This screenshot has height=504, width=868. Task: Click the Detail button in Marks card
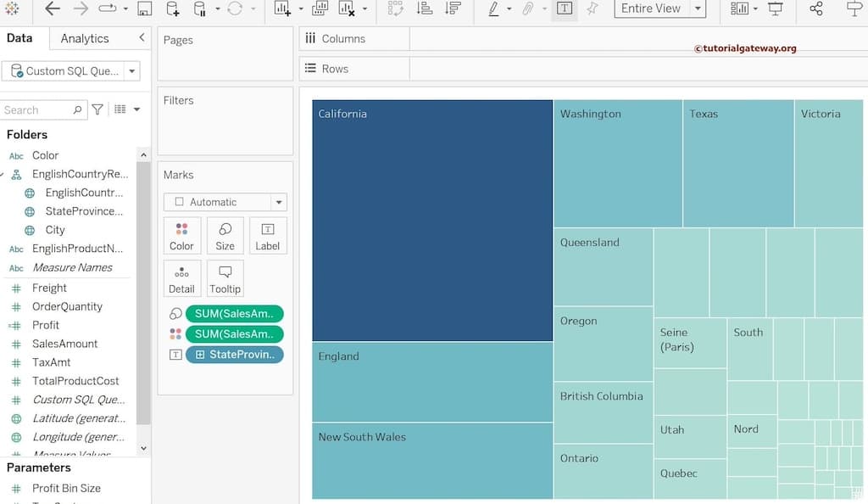[x=181, y=278]
